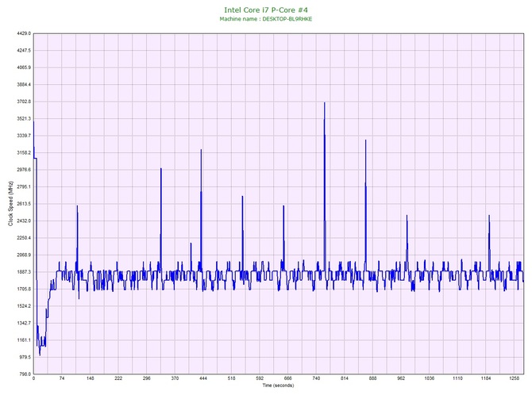The width and height of the screenshot is (532, 399).
Task: Click the y-axis value 3521.3
Action: tap(24, 119)
